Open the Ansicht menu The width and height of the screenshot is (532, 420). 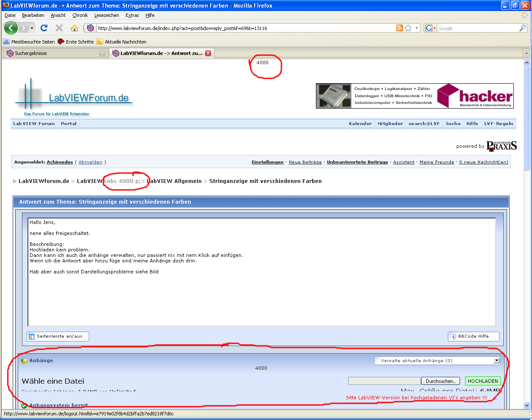[x=58, y=15]
